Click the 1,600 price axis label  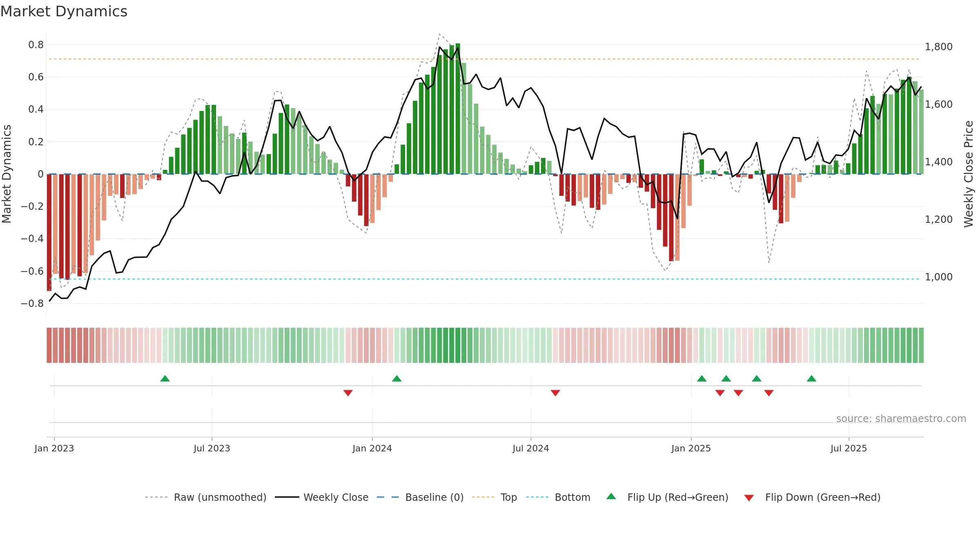pyautogui.click(x=939, y=104)
